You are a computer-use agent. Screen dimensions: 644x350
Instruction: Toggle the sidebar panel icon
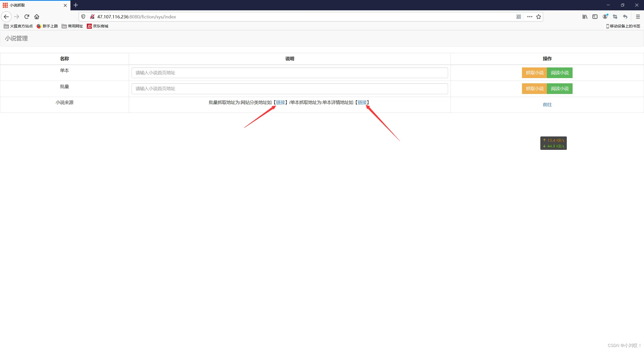pos(595,17)
